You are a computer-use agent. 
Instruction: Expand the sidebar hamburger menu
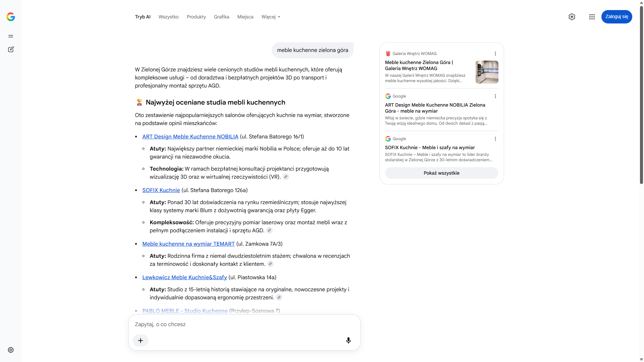(x=11, y=36)
